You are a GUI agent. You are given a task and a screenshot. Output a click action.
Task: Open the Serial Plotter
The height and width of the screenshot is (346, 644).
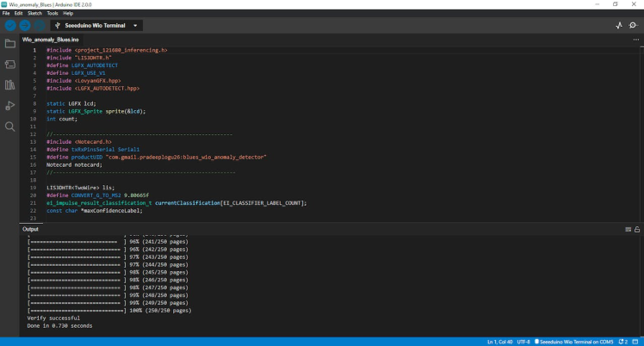618,26
